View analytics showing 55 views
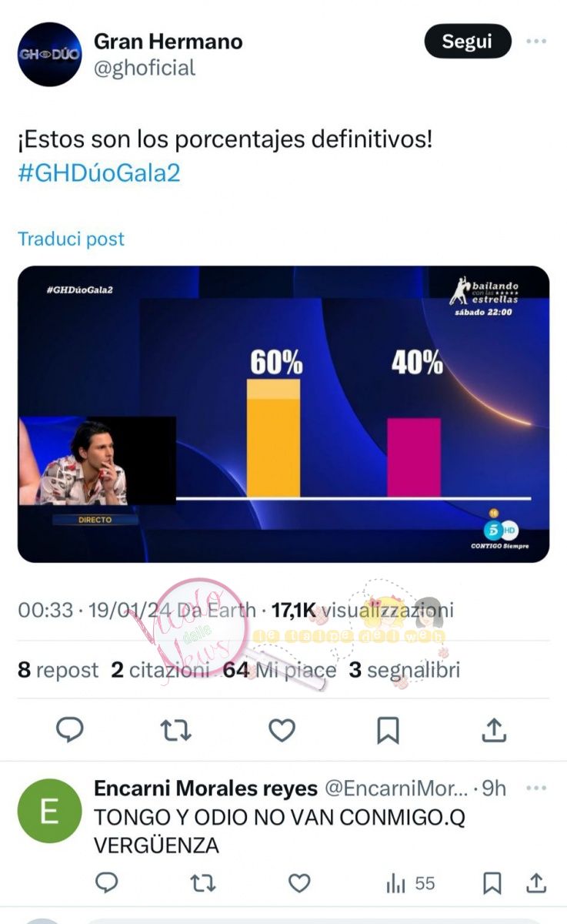The width and height of the screenshot is (567, 924). tap(410, 883)
